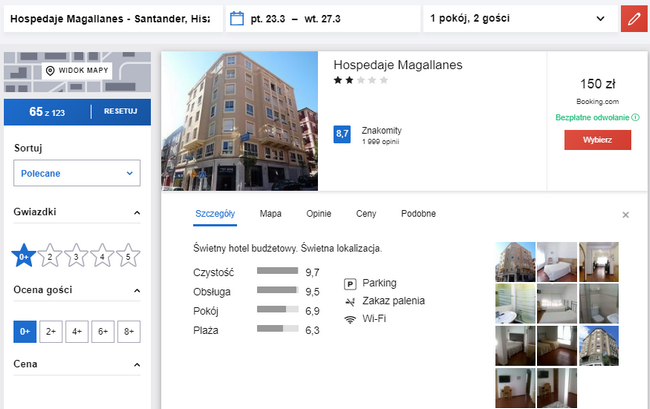Collapse the Cena filter section
Screen dimensions: 650x409
(x=137, y=365)
